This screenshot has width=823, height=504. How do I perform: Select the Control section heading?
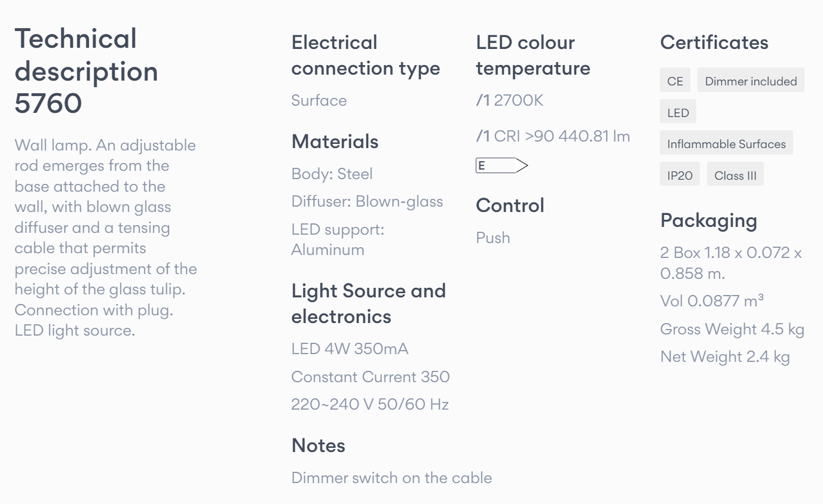pyautogui.click(x=510, y=205)
